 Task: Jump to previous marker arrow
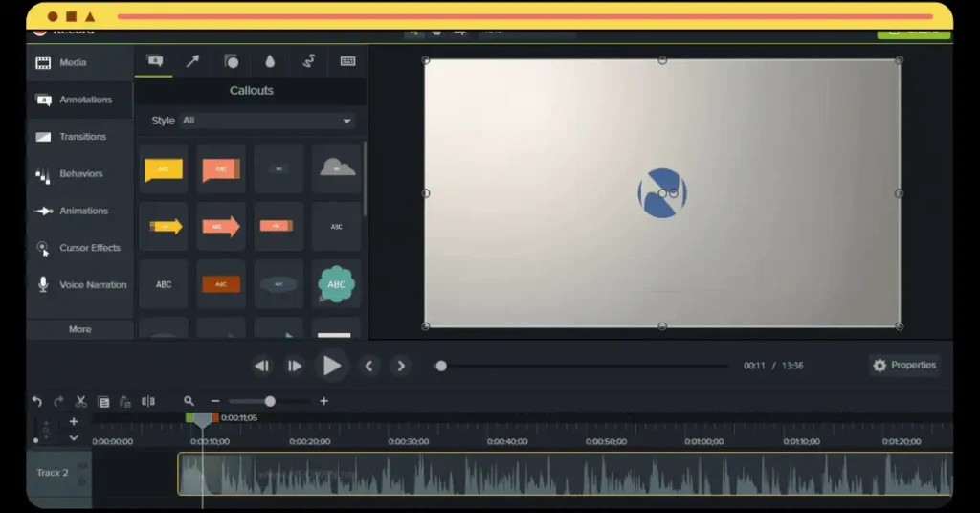368,367
